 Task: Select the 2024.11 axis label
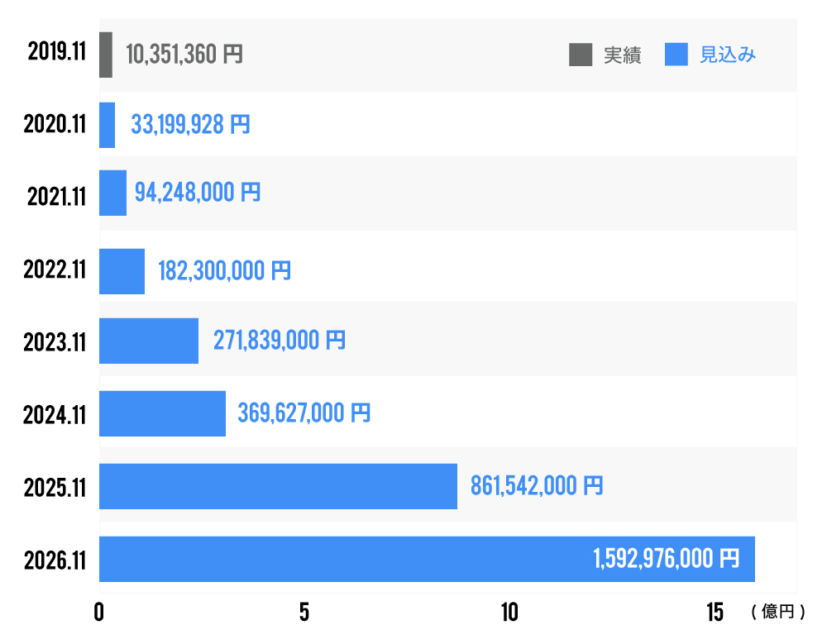click(55, 415)
